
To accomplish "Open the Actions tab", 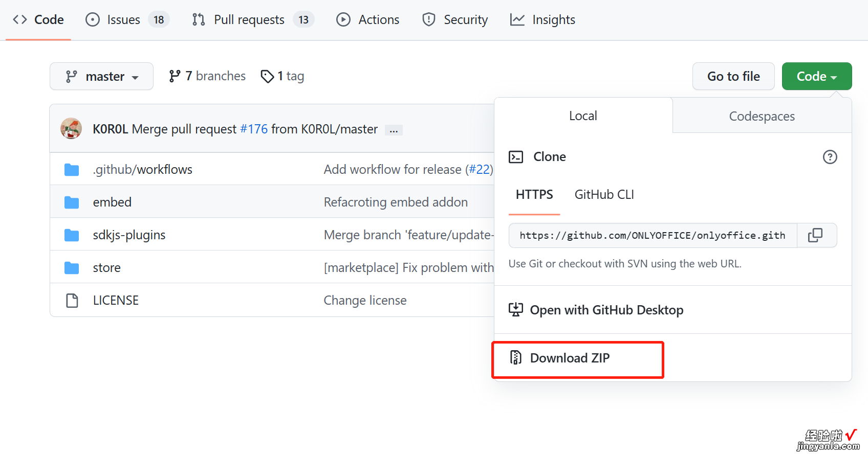I will click(x=367, y=19).
